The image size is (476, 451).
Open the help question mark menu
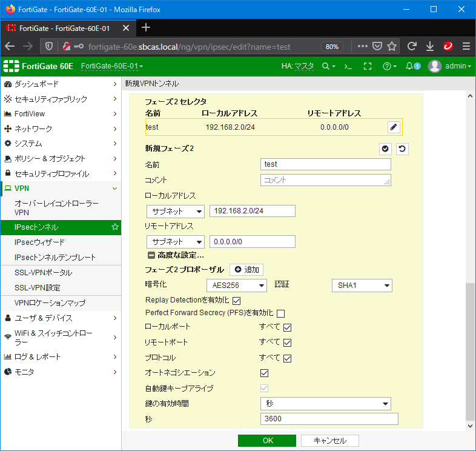389,66
